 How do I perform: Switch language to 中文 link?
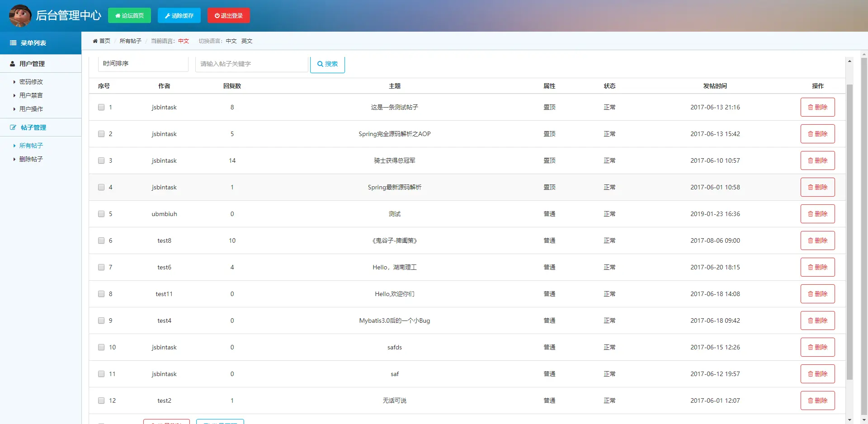tap(231, 41)
